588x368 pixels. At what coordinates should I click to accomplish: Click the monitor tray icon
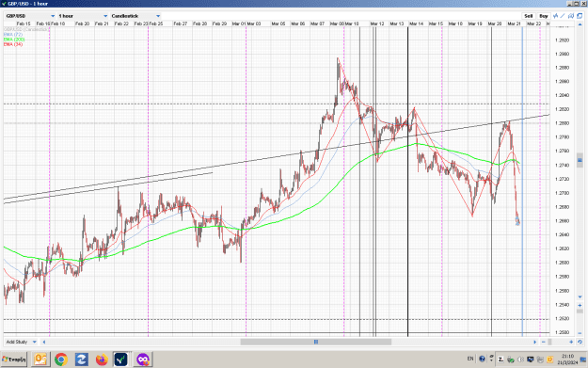[531, 360]
